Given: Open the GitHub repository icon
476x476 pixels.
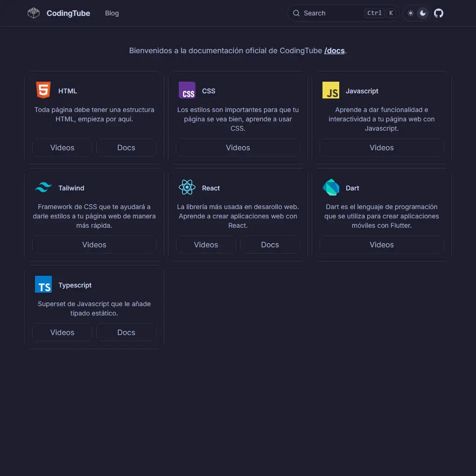Looking at the screenshot, I should point(438,13).
